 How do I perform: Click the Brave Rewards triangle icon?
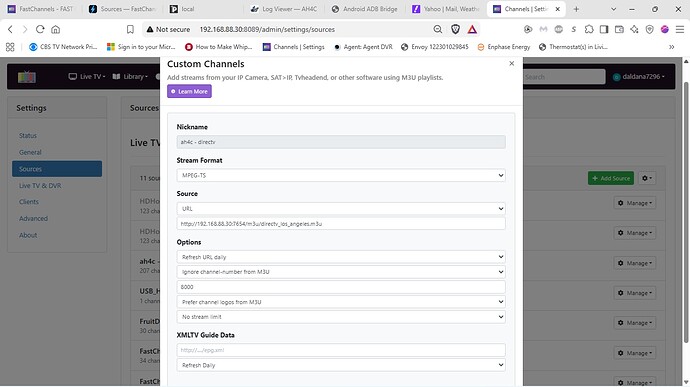[x=472, y=29]
